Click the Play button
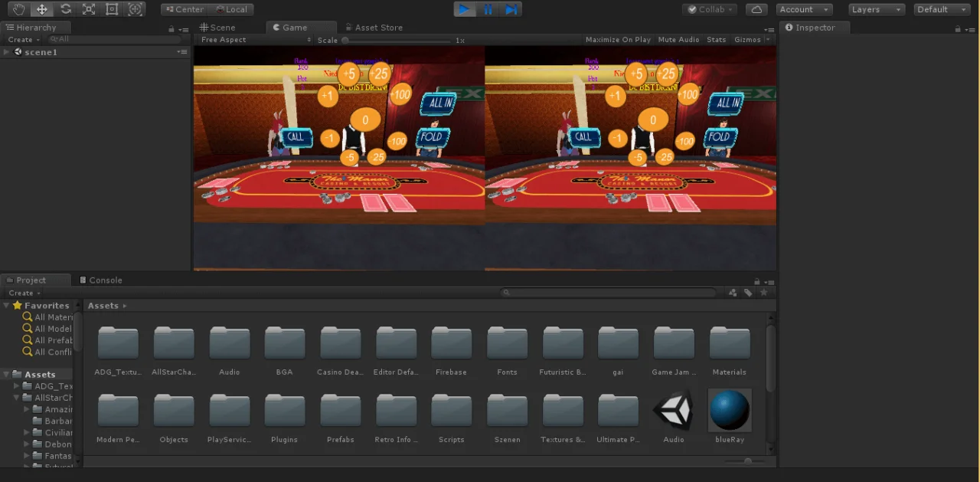Screen dimensions: 980x482 coord(464,9)
